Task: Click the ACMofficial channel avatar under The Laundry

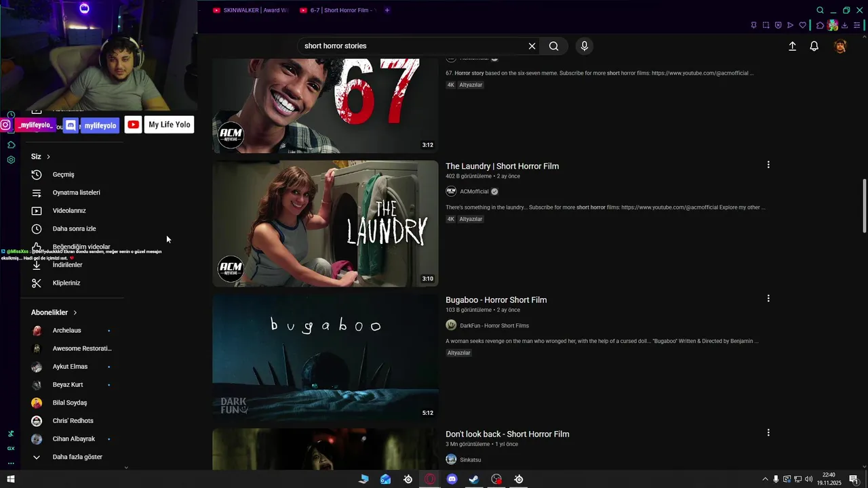Action: point(451,191)
